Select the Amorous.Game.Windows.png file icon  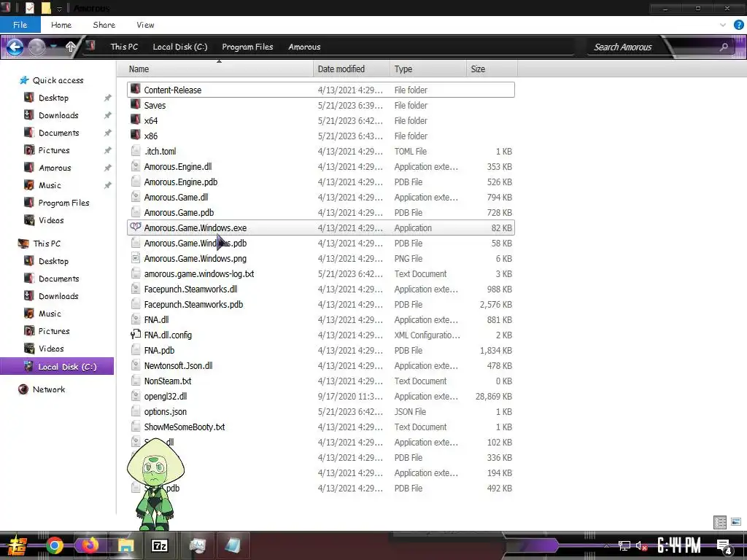(136, 258)
